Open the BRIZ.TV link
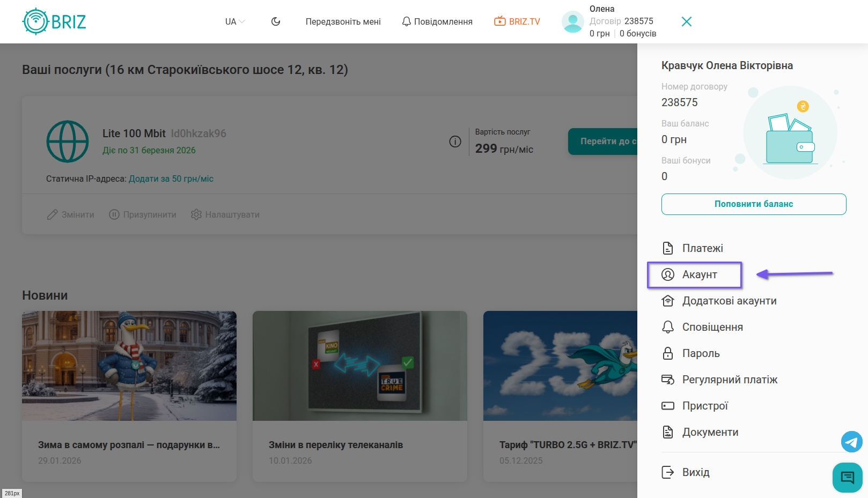 pyautogui.click(x=517, y=21)
